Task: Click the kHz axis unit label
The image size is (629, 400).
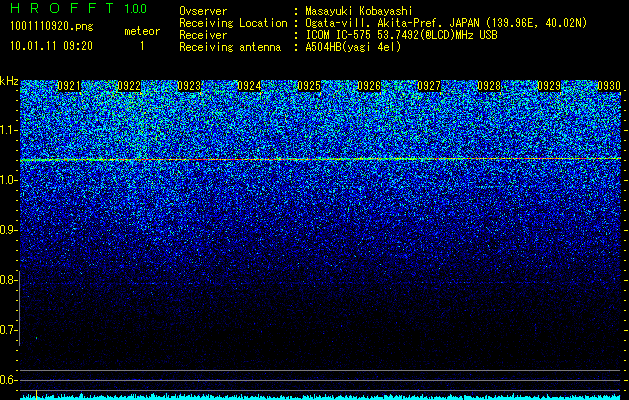Action: pyautogui.click(x=9, y=81)
